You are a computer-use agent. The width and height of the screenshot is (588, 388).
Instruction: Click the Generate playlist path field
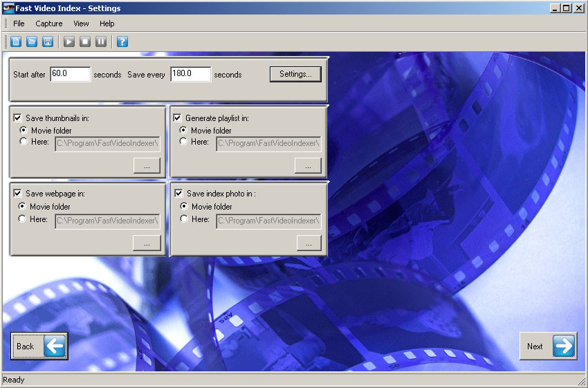[x=268, y=144]
